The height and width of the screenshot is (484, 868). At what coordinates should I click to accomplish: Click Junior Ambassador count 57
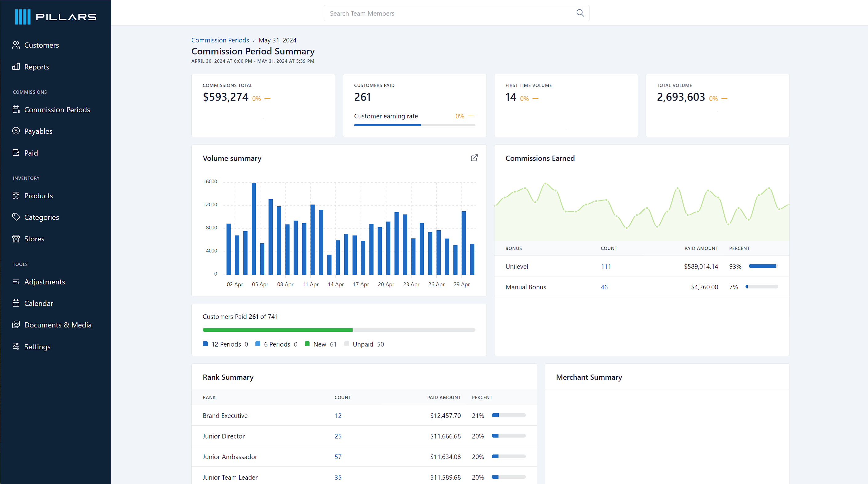pyautogui.click(x=338, y=457)
